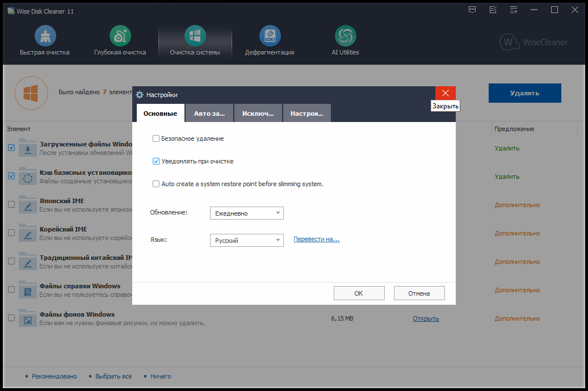
Task: Check the Корейский IME item
Action: [11, 233]
